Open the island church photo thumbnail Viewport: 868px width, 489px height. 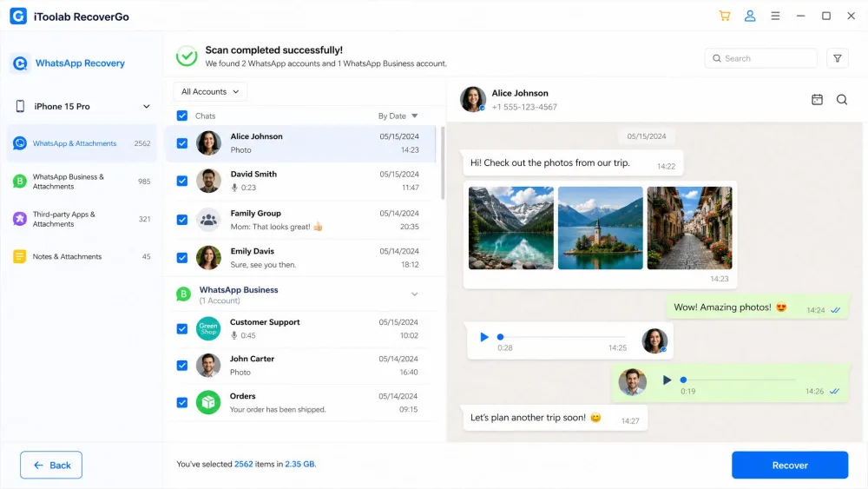600,228
